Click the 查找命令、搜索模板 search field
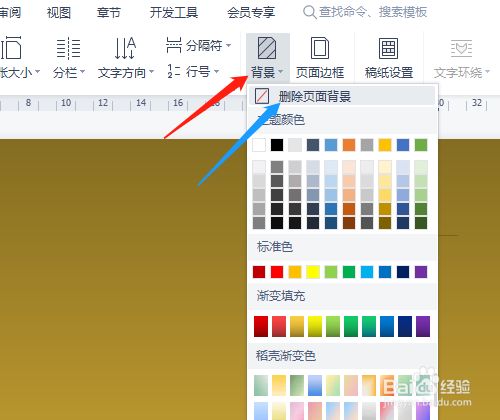 pos(373,12)
